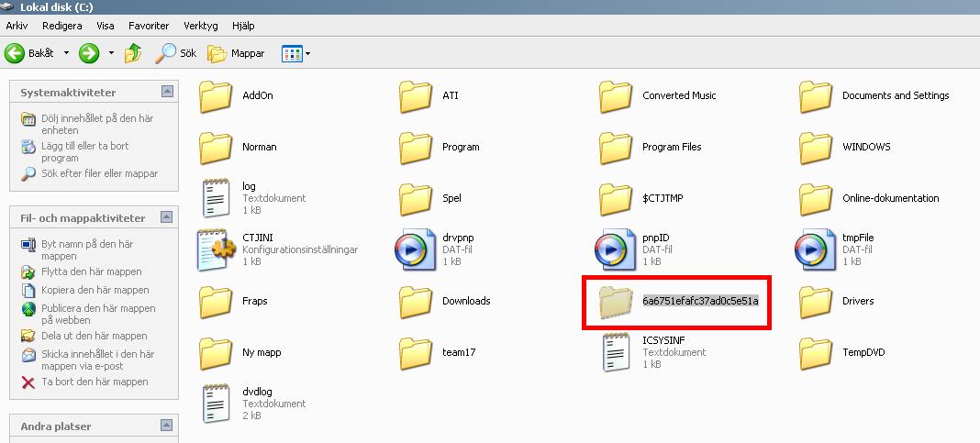Select the dvdlog text document icon
Screen dimensions: 980x443
click(217, 403)
